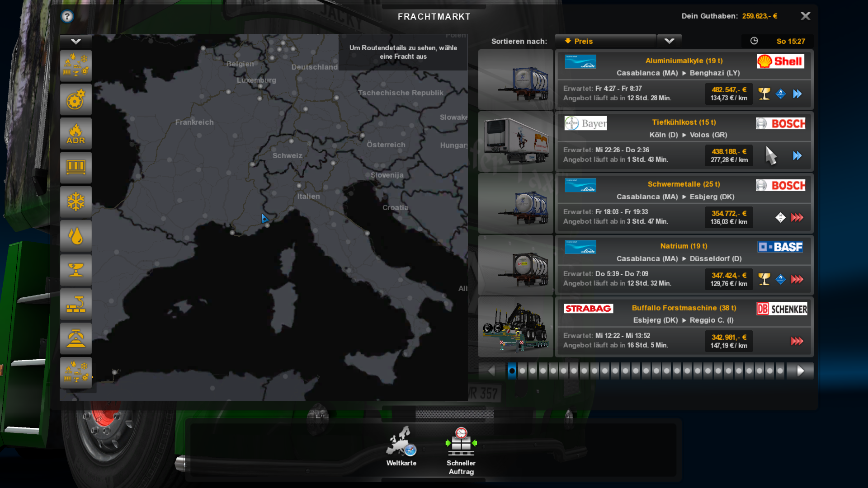Click the Schwermetalle tank trailer thumbnail
The width and height of the screenshot is (868, 488).
pos(516,203)
